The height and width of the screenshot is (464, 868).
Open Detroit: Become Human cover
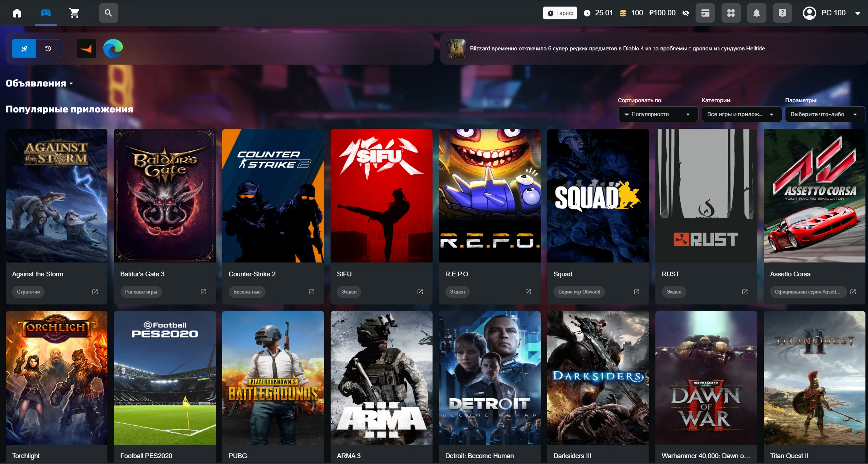pyautogui.click(x=490, y=377)
